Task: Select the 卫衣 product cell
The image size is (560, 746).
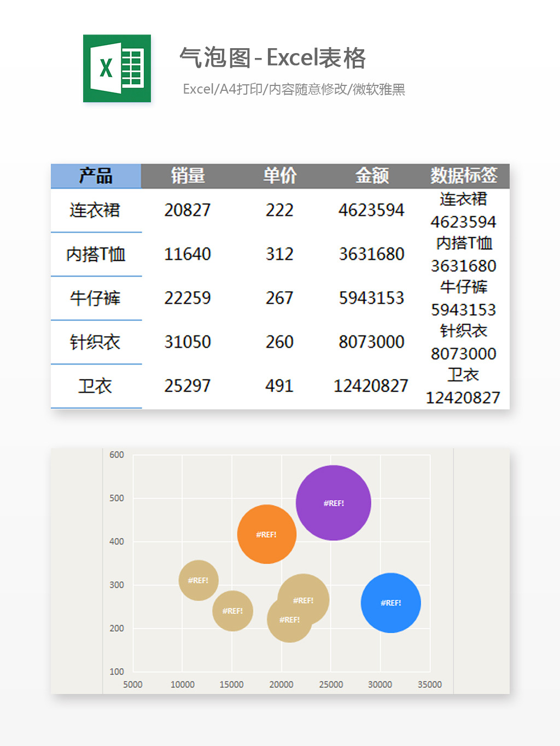Action: pyautogui.click(x=96, y=386)
